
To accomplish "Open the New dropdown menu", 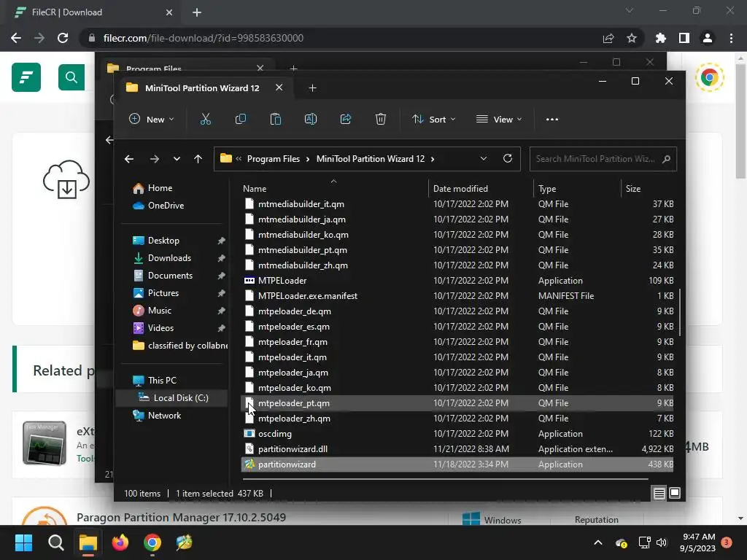I will (x=152, y=119).
